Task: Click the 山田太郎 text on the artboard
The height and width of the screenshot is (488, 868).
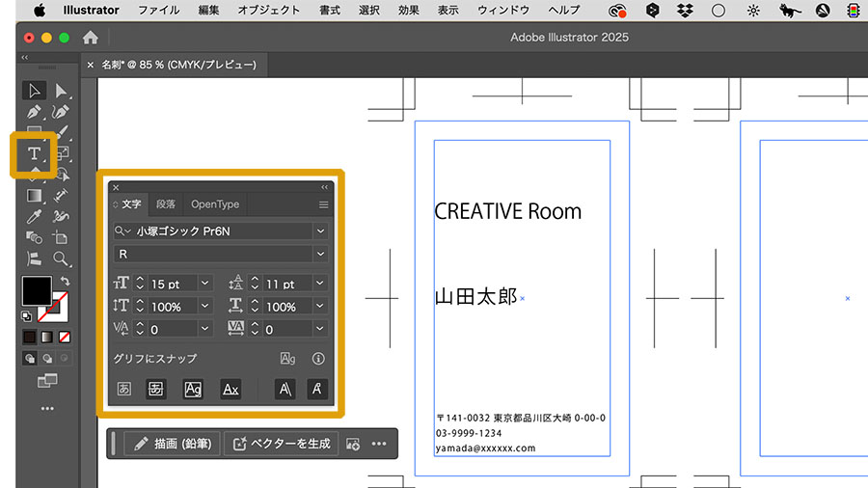Action: tap(476, 297)
